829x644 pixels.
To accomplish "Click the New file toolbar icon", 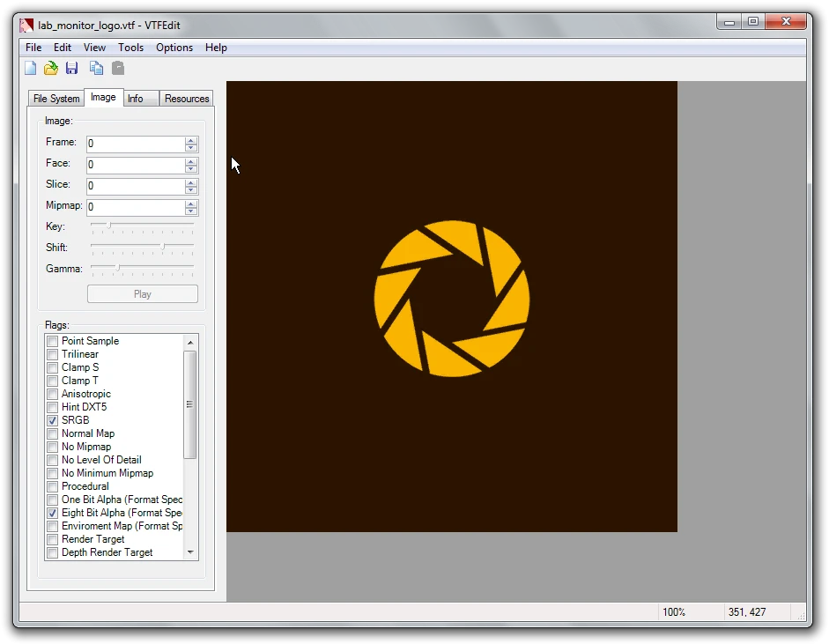I will pyautogui.click(x=31, y=69).
